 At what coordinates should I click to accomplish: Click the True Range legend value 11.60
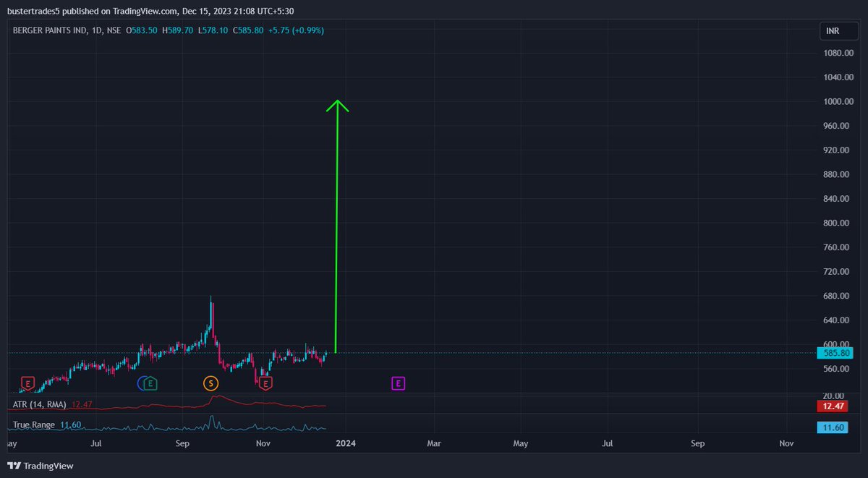click(70, 424)
